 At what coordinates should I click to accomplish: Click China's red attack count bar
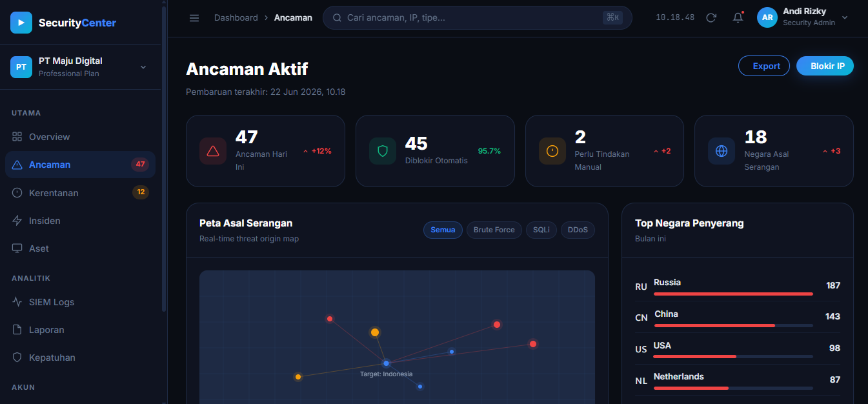714,325
